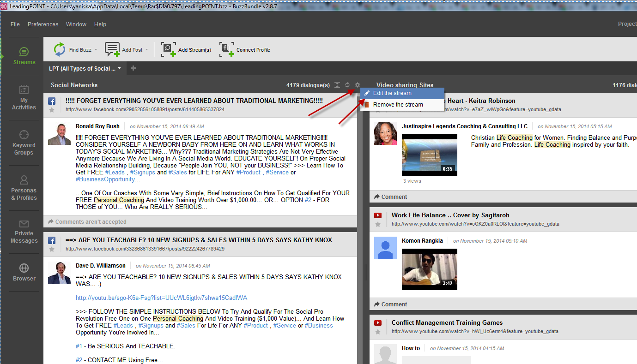The image size is (637, 364).
Task: Click the Komon Rangkla author name
Action: [422, 241]
